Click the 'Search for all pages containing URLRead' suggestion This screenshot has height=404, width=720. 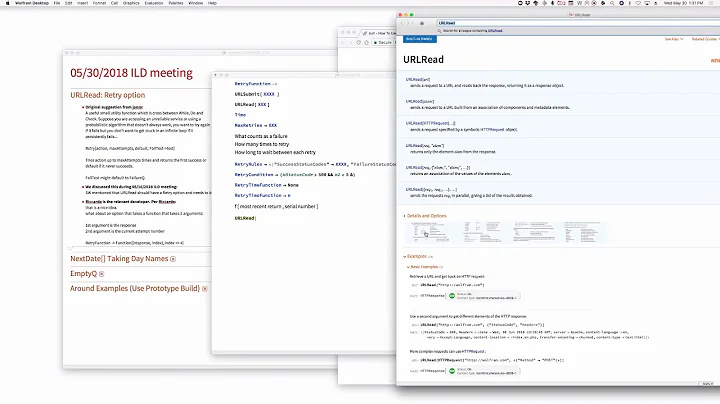(472, 31)
